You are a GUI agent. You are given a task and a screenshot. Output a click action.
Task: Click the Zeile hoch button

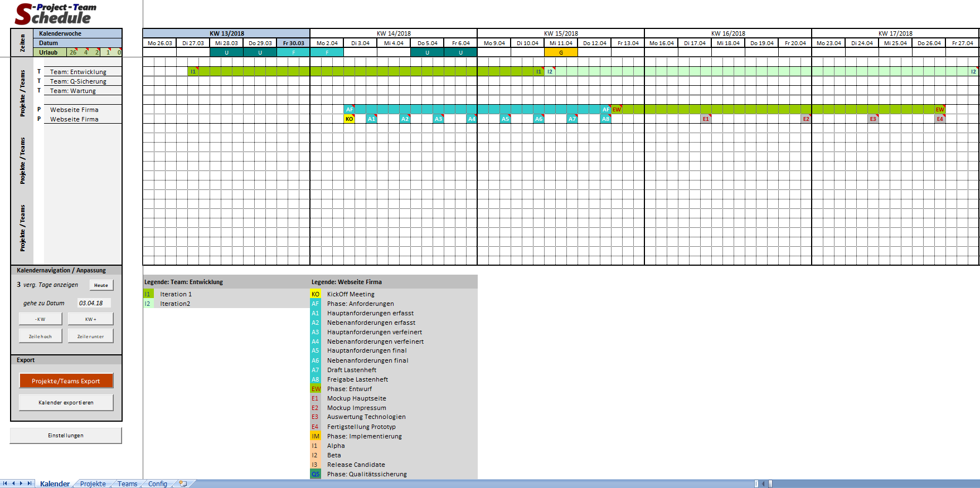coord(40,336)
